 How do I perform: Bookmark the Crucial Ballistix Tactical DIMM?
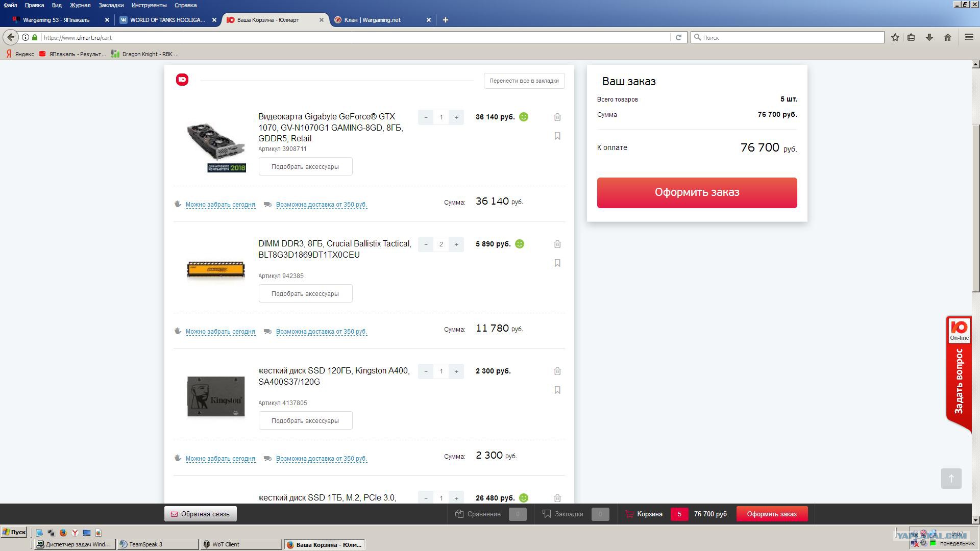[x=557, y=263]
